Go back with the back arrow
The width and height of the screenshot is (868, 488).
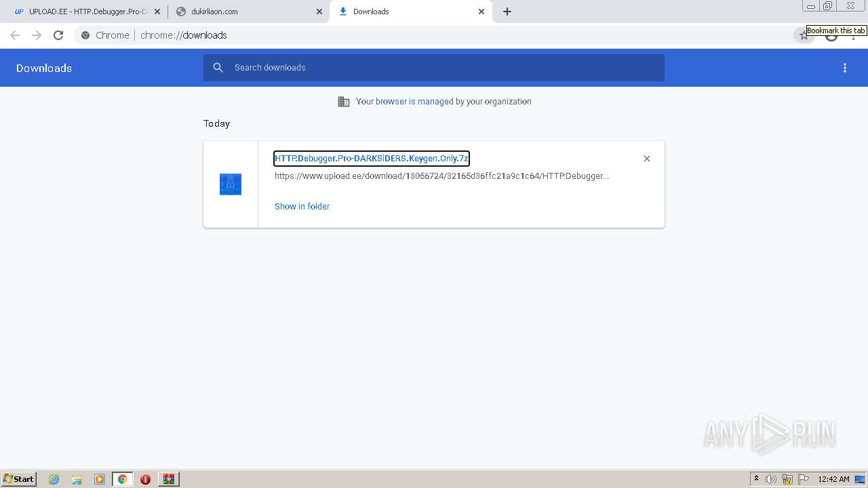[x=15, y=35]
